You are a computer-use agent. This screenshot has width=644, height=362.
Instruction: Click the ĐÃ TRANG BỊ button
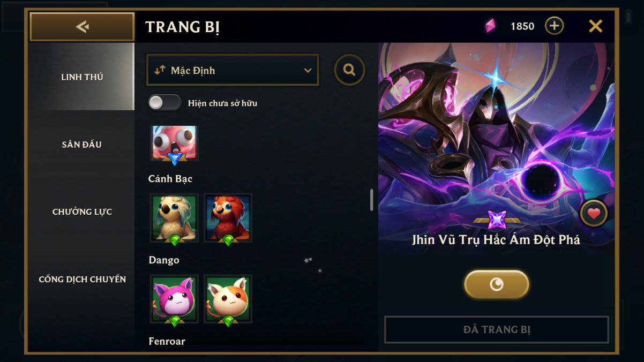497,330
